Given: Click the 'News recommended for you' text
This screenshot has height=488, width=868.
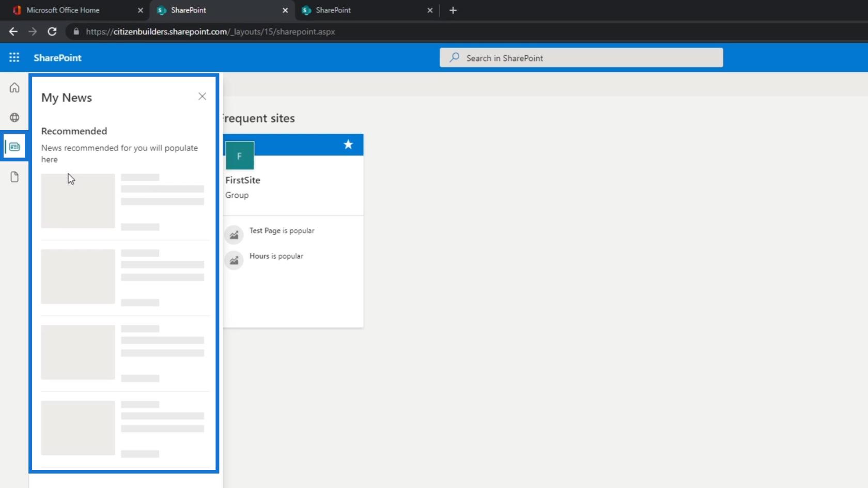Looking at the screenshot, I should (119, 153).
